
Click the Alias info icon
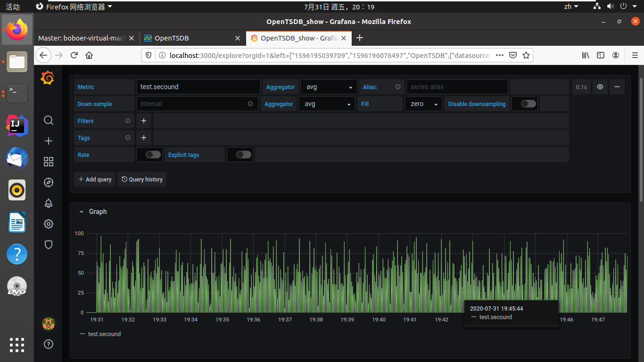pyautogui.click(x=398, y=87)
